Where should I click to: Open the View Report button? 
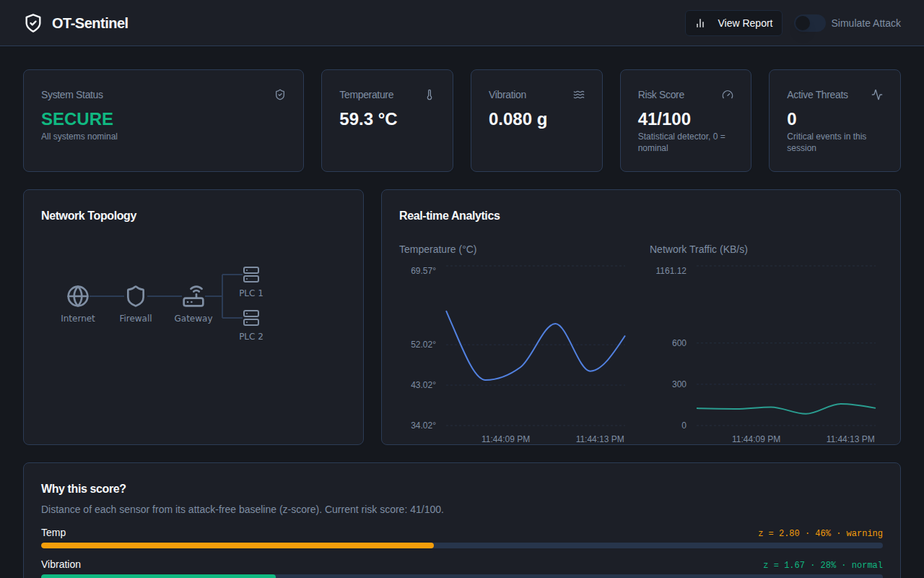coord(733,23)
